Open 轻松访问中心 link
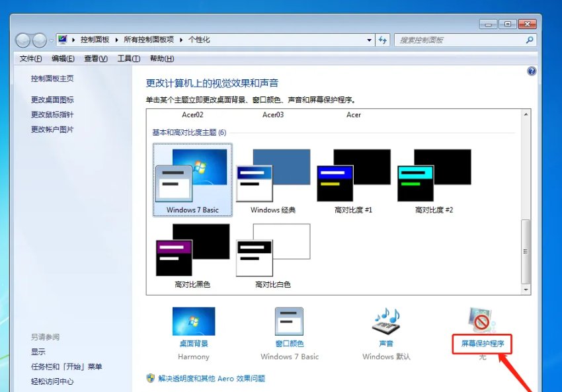This screenshot has width=562, height=392. tap(52, 381)
